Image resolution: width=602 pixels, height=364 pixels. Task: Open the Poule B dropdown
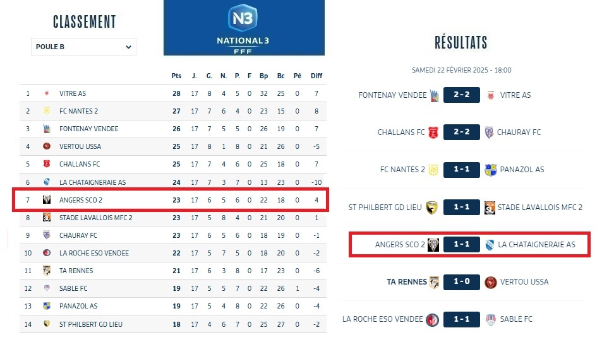pos(83,47)
